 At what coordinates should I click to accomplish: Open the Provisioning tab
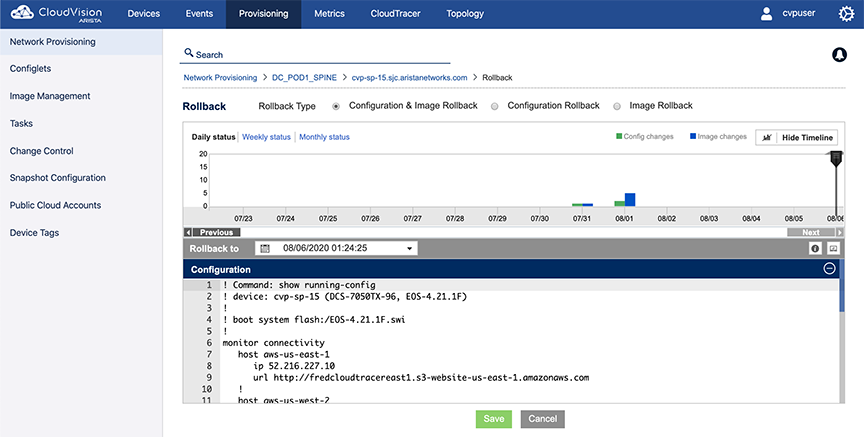(263, 14)
